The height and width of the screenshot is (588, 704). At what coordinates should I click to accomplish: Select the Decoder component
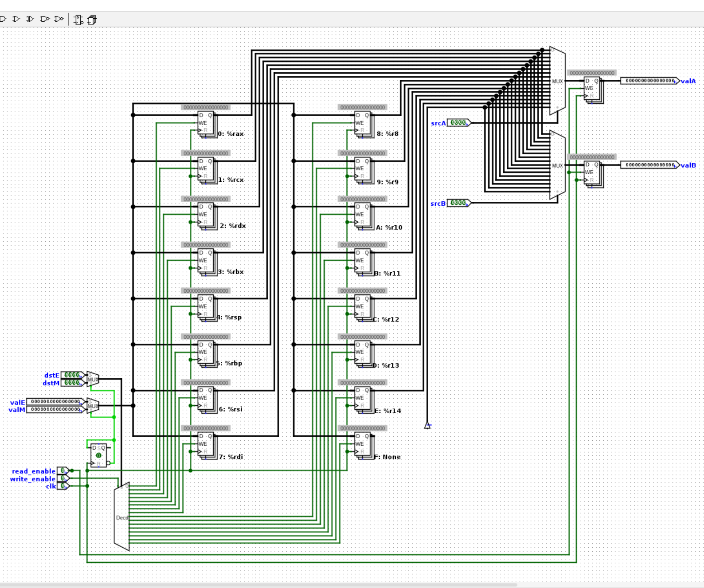pos(121,517)
